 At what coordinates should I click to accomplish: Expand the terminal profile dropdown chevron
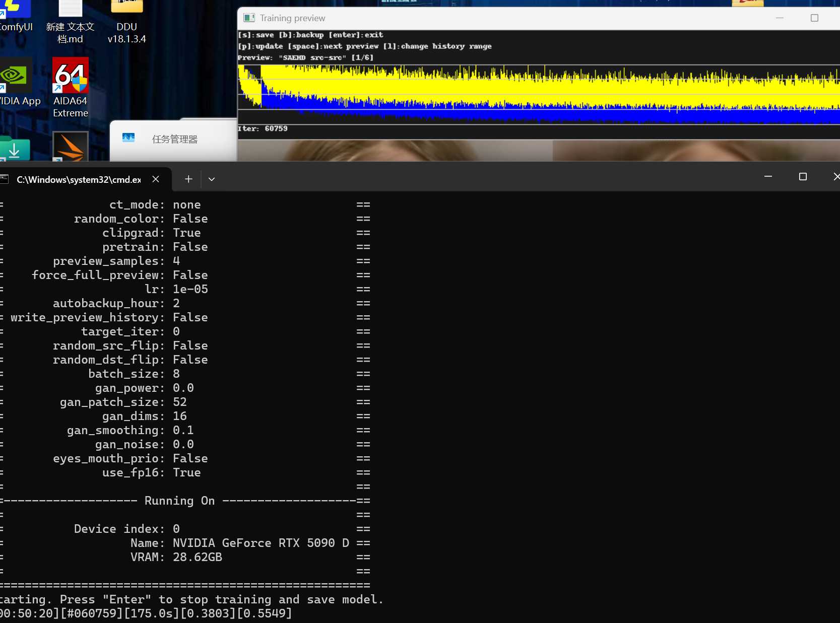[212, 179]
